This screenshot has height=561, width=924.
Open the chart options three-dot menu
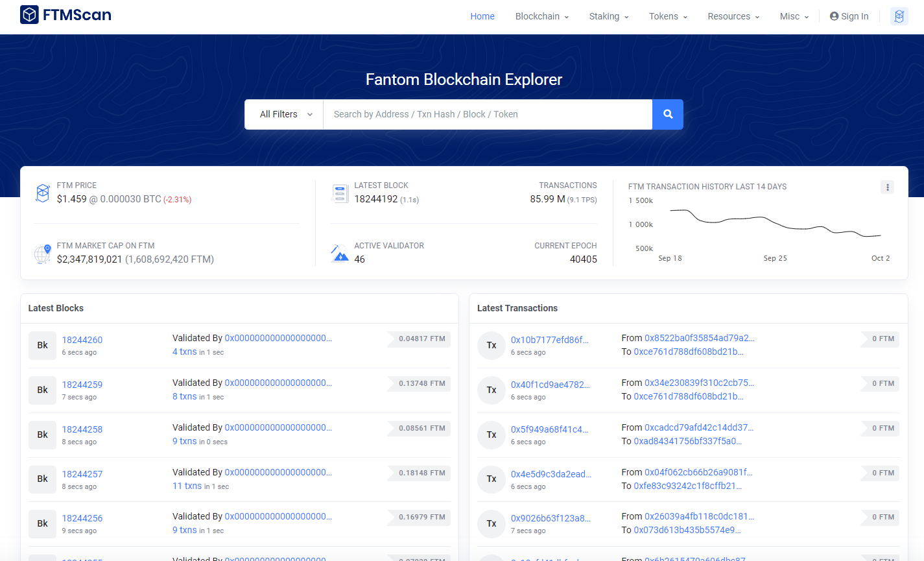point(887,187)
